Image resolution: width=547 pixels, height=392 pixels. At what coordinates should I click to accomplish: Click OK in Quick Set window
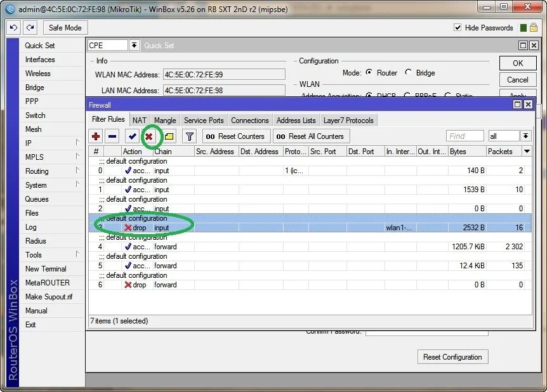point(518,63)
